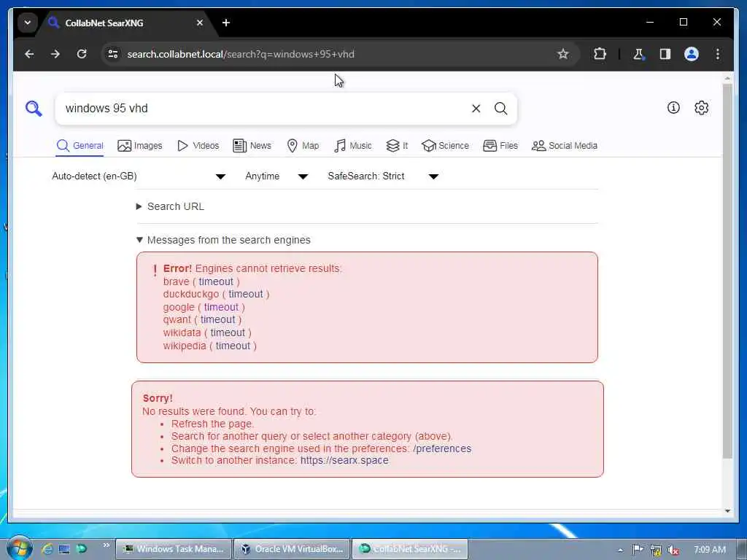Open Windows Task Manager taskbar button
The width and height of the screenshot is (747, 560).
[x=174, y=549]
